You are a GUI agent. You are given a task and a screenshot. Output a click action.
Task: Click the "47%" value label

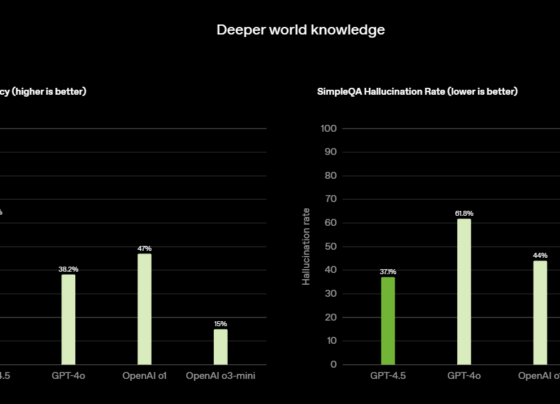(144, 249)
